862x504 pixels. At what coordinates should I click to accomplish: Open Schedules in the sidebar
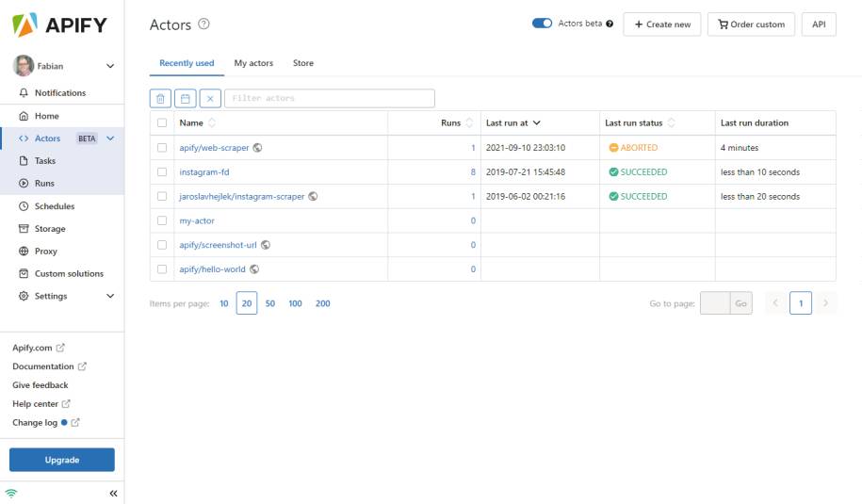(x=62, y=206)
